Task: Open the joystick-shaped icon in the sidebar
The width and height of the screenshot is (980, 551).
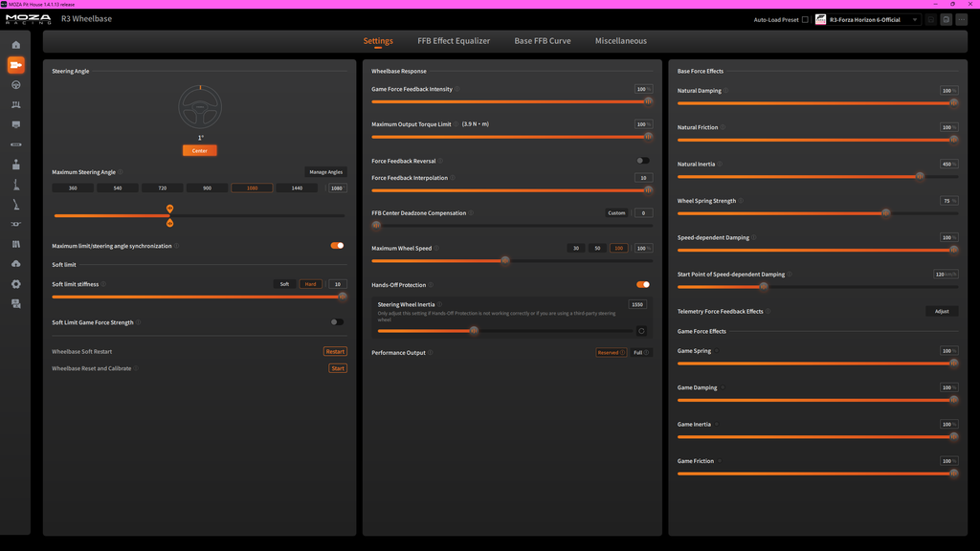Action: (16, 165)
